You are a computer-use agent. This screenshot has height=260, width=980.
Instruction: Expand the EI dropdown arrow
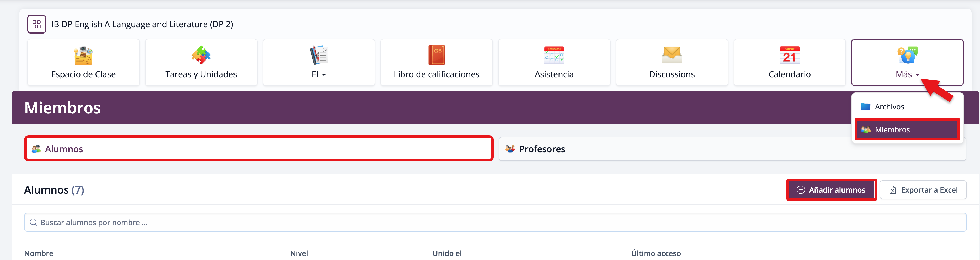click(x=324, y=75)
